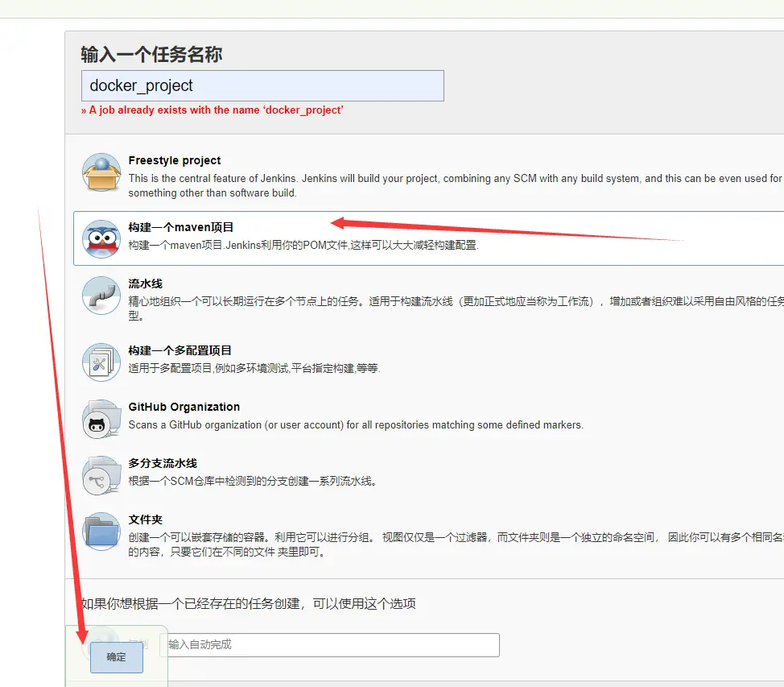The width and height of the screenshot is (784, 687).
Task: Click the GitHub Organization octocat icon
Action: 101,419
